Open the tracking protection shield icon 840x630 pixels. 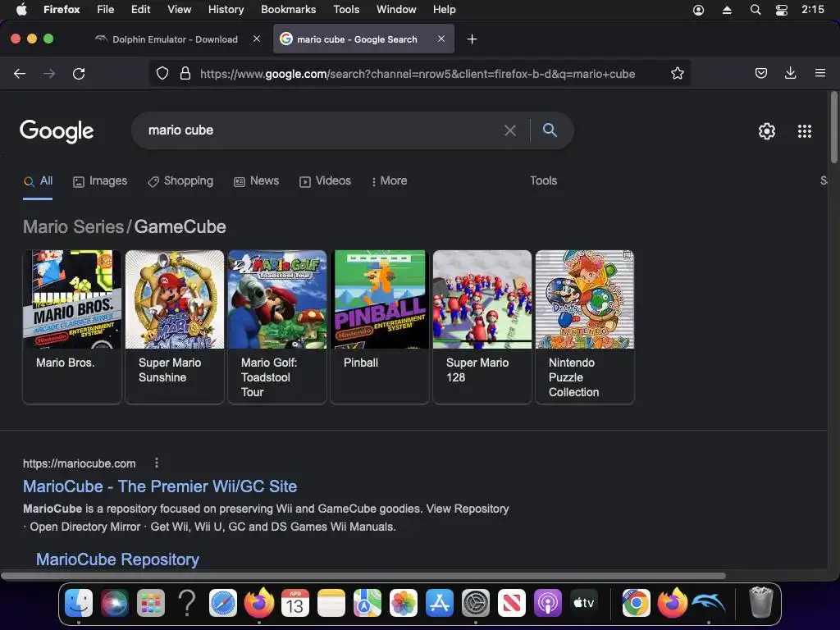point(162,73)
